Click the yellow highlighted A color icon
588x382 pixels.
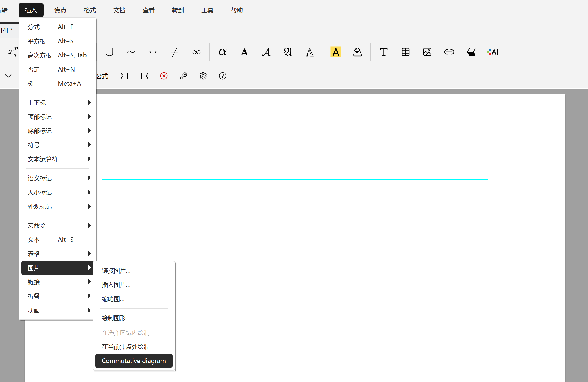coord(336,52)
